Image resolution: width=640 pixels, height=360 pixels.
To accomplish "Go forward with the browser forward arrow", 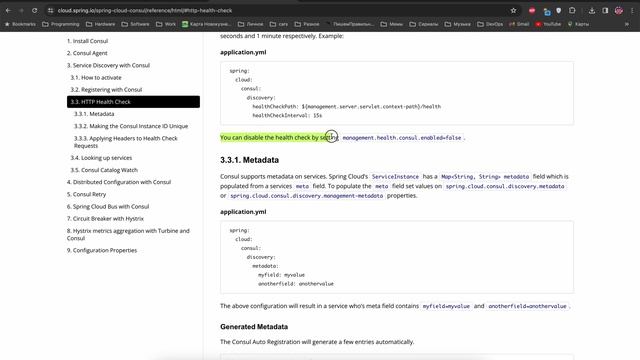I will (x=21, y=11).
